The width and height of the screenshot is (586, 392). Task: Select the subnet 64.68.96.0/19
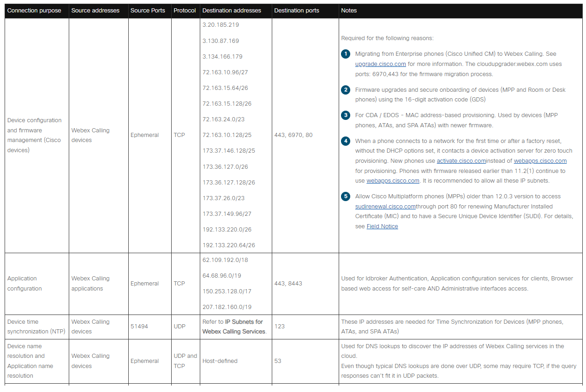pos(221,276)
